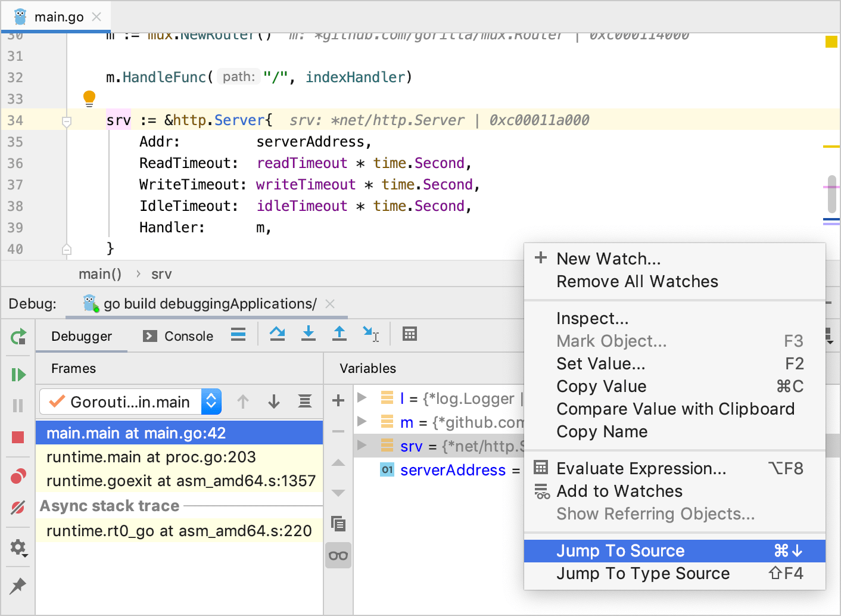Select the runtime.main frame at proc.go:203
Screen dimensions: 841x616
[x=149, y=457]
